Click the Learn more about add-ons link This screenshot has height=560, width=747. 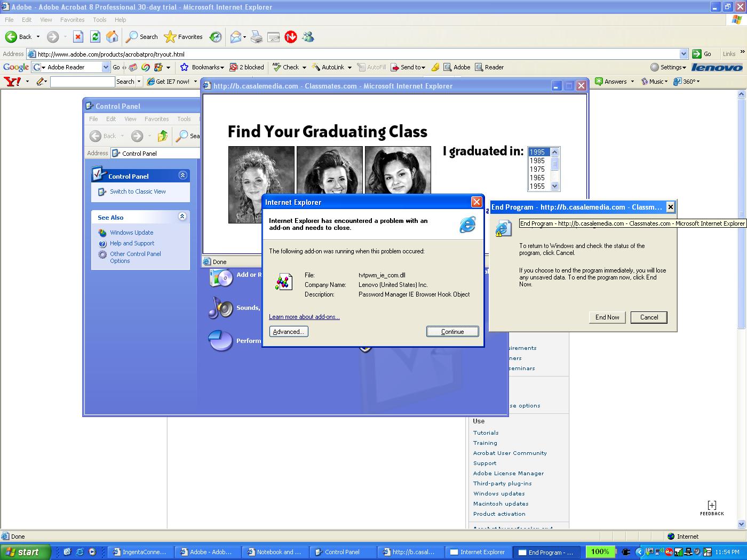[304, 317]
